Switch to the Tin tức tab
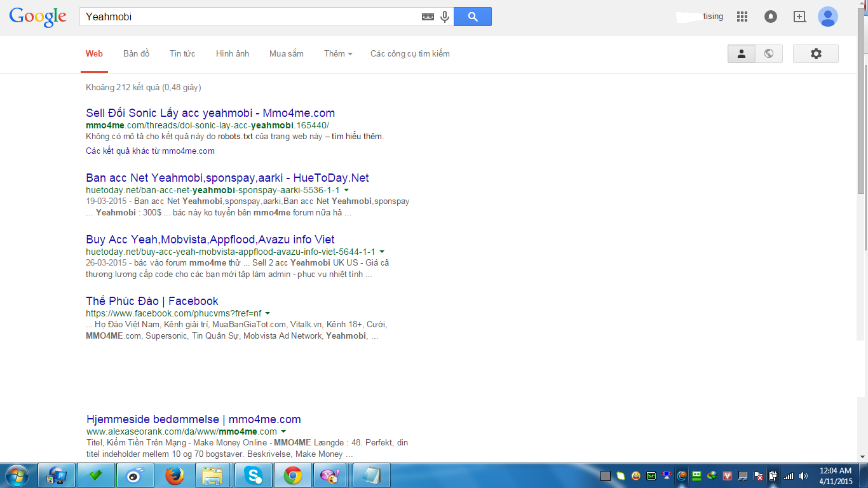 pos(182,54)
